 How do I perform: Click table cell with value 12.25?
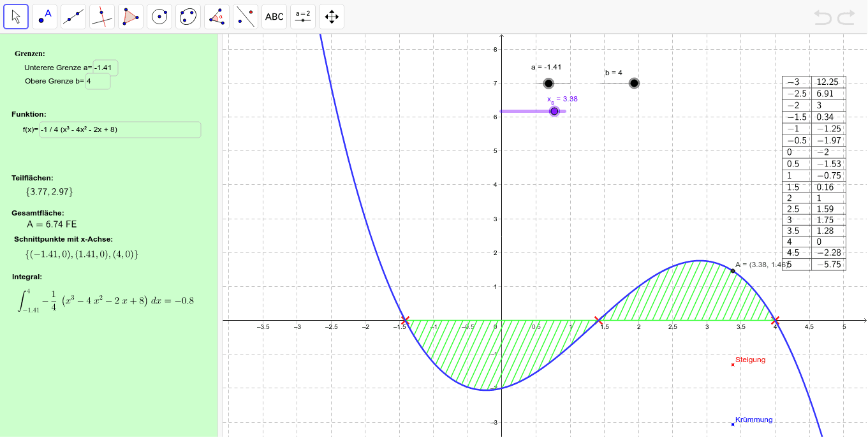828,82
